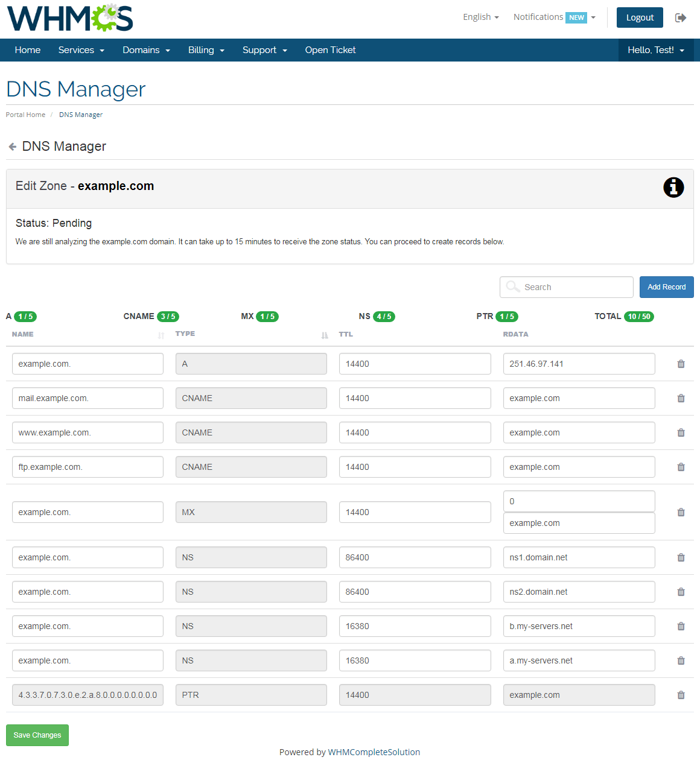Click the info icon on the Edit Zone panel
Screen dimensions: 700x763
[x=673, y=188]
